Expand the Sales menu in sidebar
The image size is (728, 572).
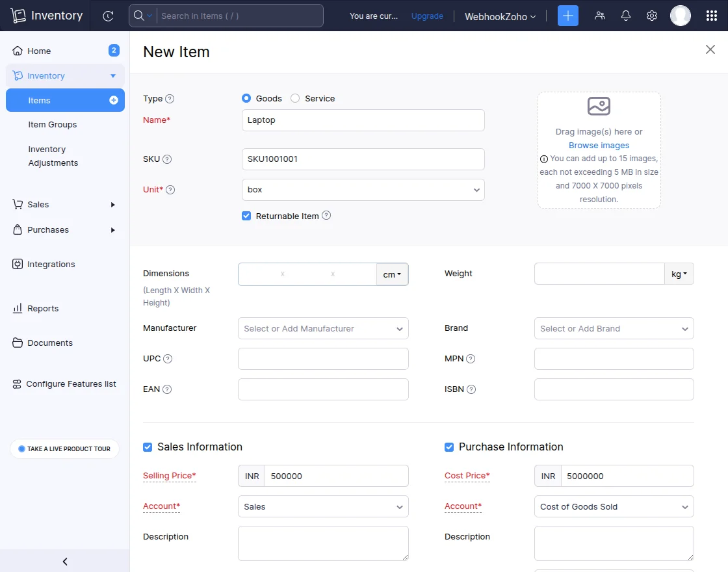tap(39, 204)
